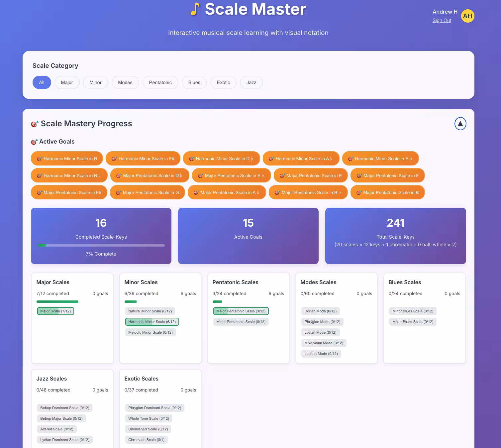Click the dartboard icon beside Scale Mastery Progress
Viewport: 501px width, 448px height.
tap(34, 124)
